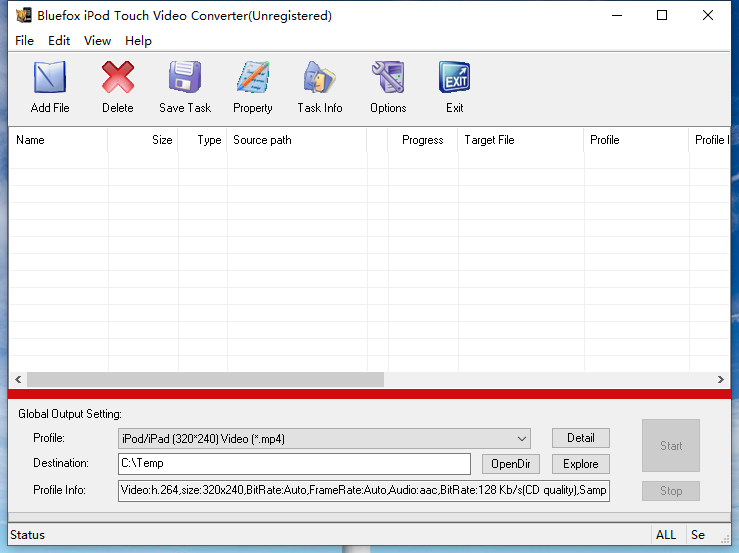The height and width of the screenshot is (553, 739).
Task: Minimize the converter window
Action: (617, 15)
